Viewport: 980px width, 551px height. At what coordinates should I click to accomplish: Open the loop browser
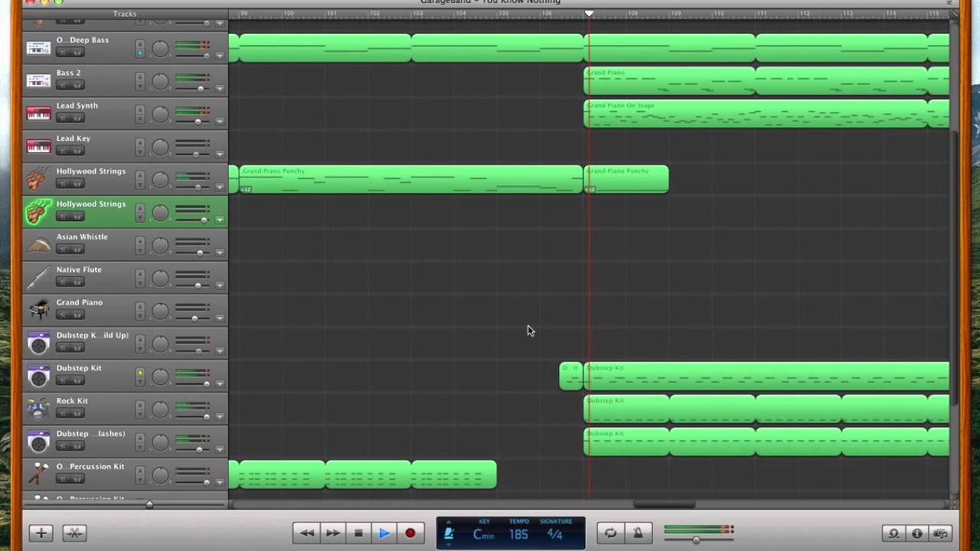(x=893, y=533)
